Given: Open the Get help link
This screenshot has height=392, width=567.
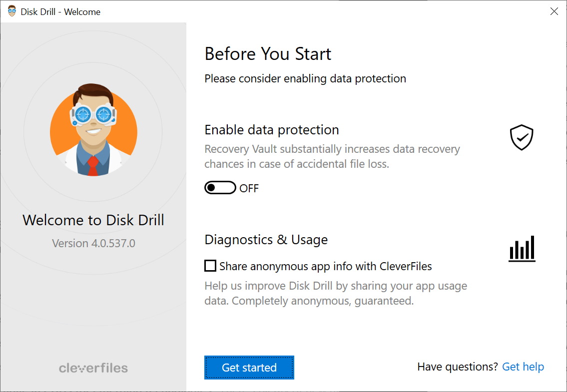Looking at the screenshot, I should click(x=523, y=367).
